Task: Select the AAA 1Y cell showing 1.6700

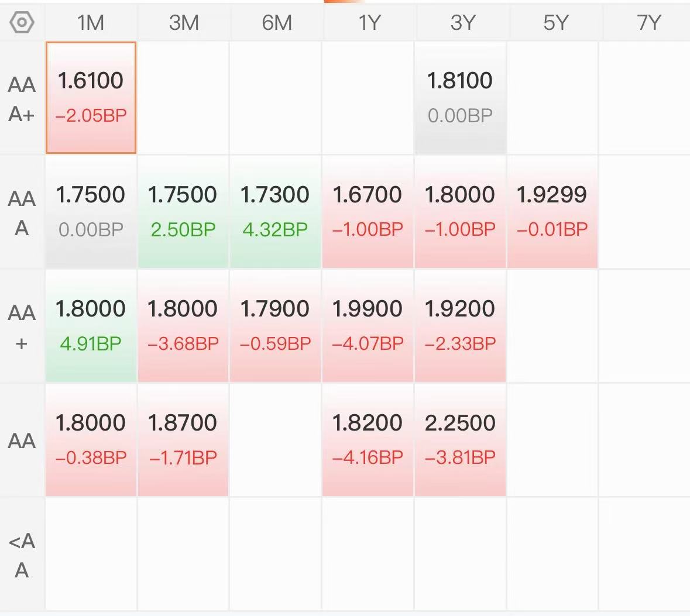Action: (368, 212)
